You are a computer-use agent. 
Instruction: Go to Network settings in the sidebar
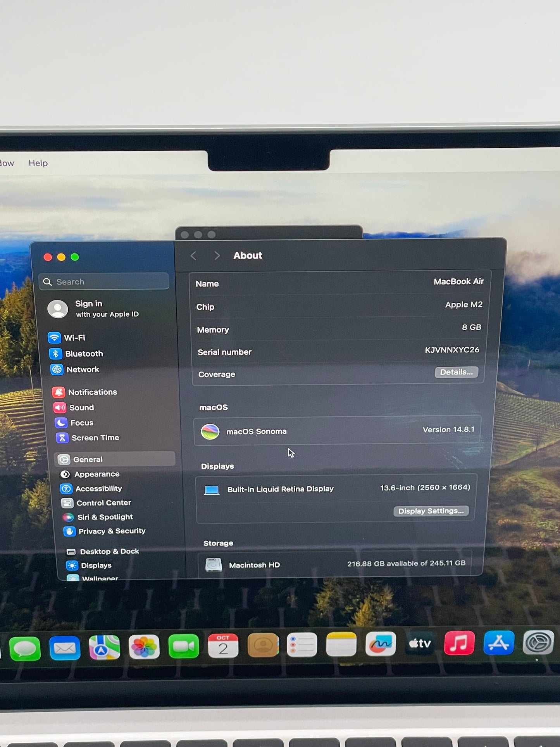(x=75, y=369)
